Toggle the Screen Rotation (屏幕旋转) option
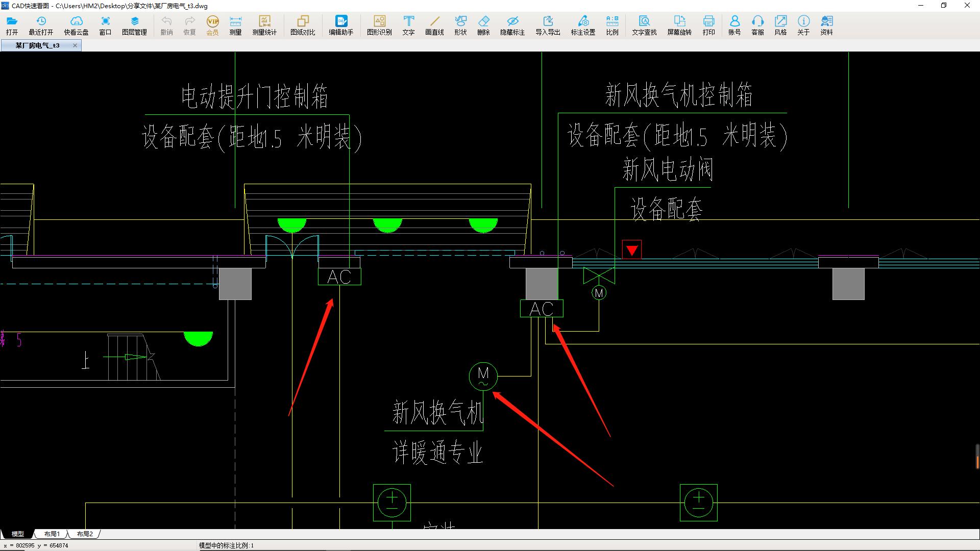 (679, 25)
